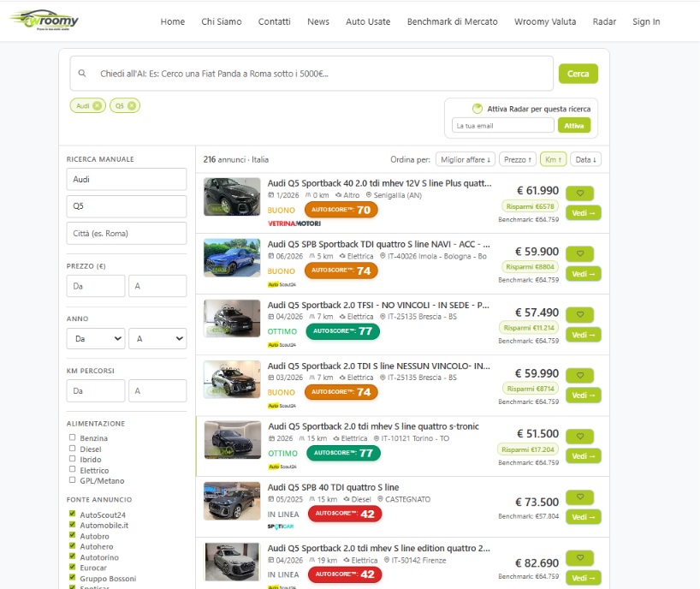Open Wroomy Valuta

[x=545, y=21]
